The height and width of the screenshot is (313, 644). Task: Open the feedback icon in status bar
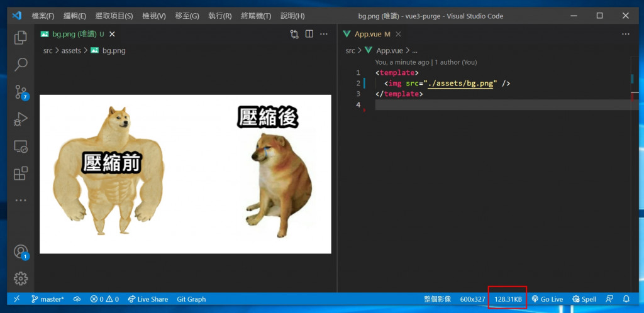(609, 299)
